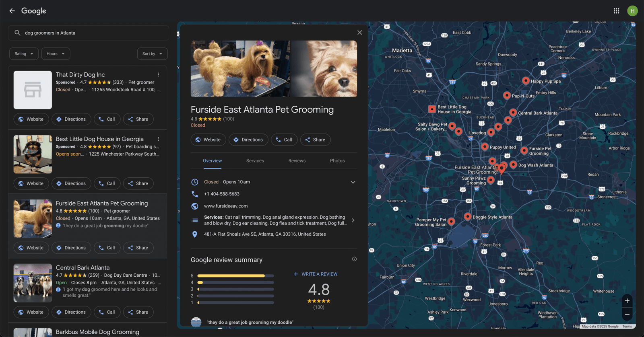Open the Hours filter dropdown
644x337 pixels.
point(56,54)
